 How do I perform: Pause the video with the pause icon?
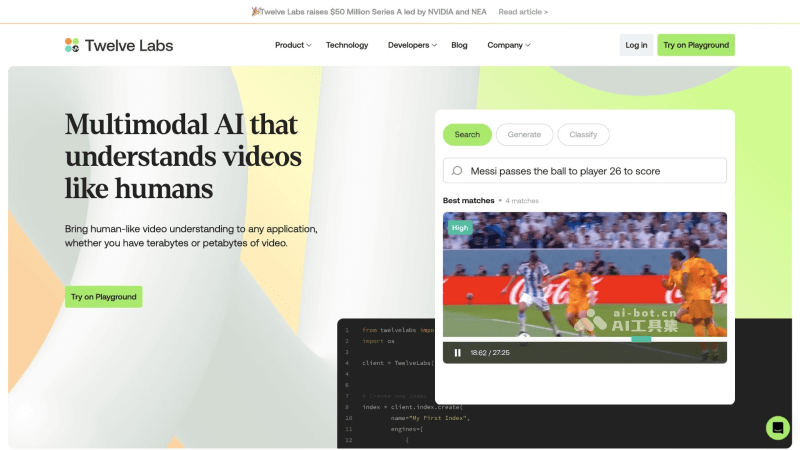458,353
